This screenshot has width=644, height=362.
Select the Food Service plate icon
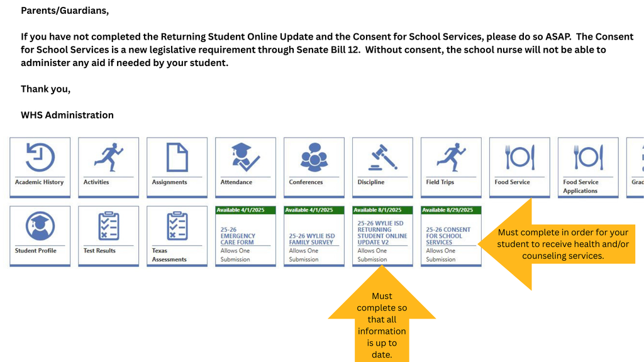click(519, 157)
